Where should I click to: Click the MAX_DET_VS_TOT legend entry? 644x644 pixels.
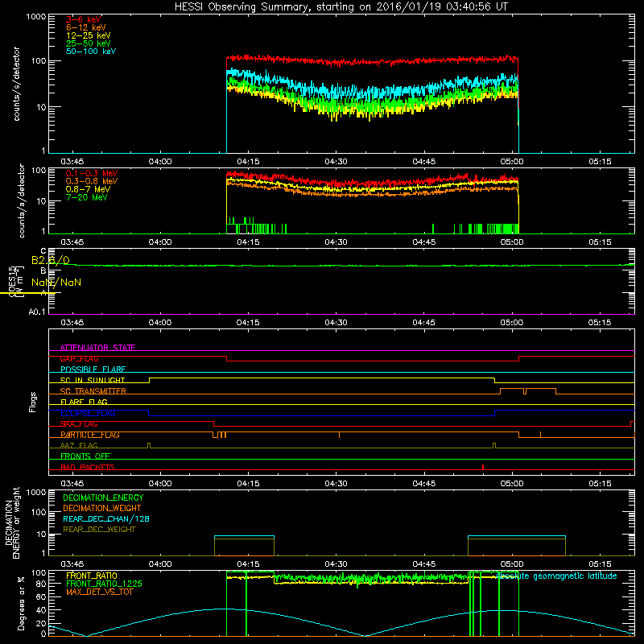pyautogui.click(x=100, y=592)
